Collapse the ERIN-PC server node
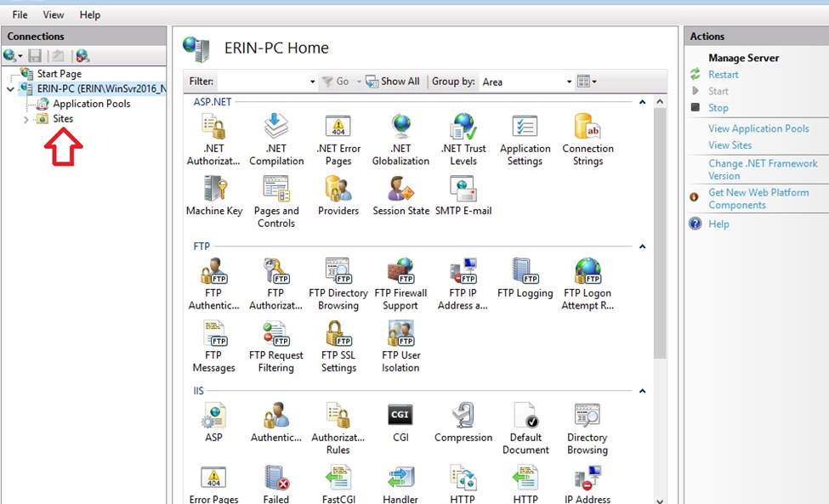The height and width of the screenshot is (504, 829). [x=10, y=88]
